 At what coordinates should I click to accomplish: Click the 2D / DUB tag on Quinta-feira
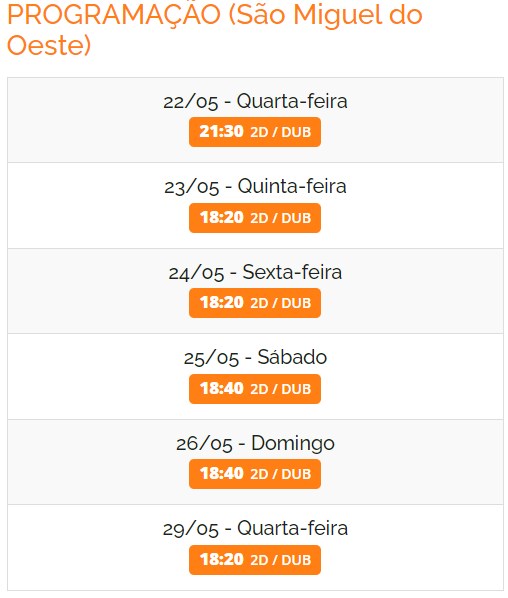click(x=280, y=218)
